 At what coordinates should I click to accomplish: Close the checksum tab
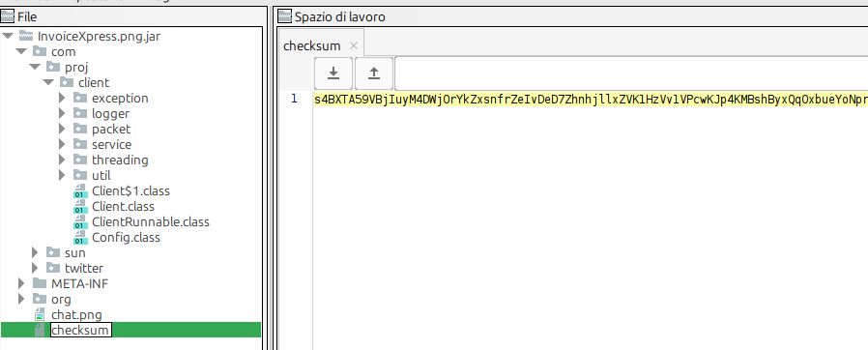coord(354,46)
